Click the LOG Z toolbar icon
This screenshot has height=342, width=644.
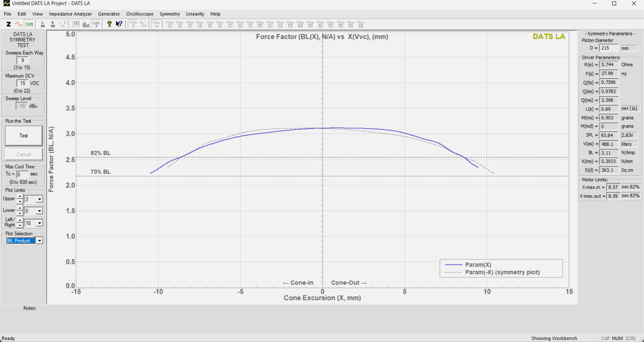[x=97, y=24]
